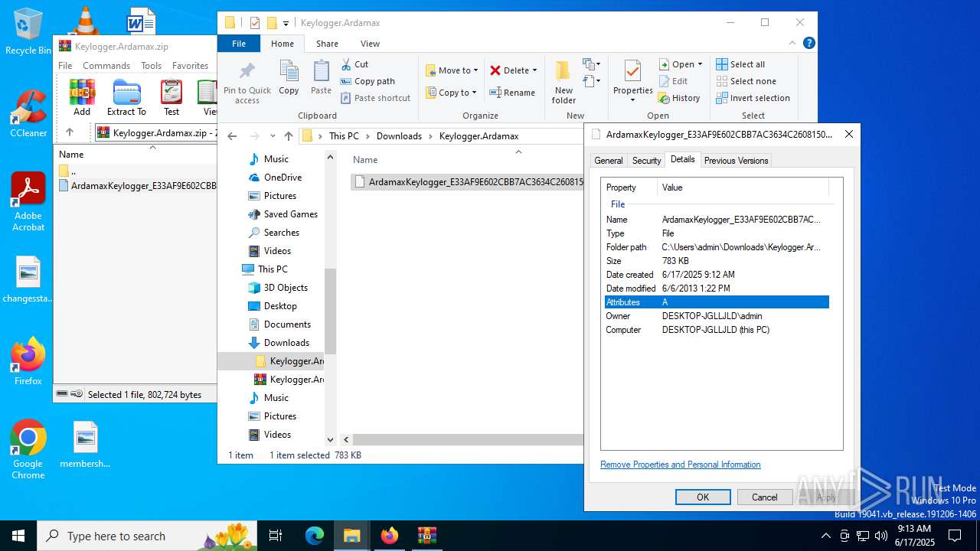This screenshot has width=980, height=551.
Task: Open file History from ribbon
Action: coord(679,98)
